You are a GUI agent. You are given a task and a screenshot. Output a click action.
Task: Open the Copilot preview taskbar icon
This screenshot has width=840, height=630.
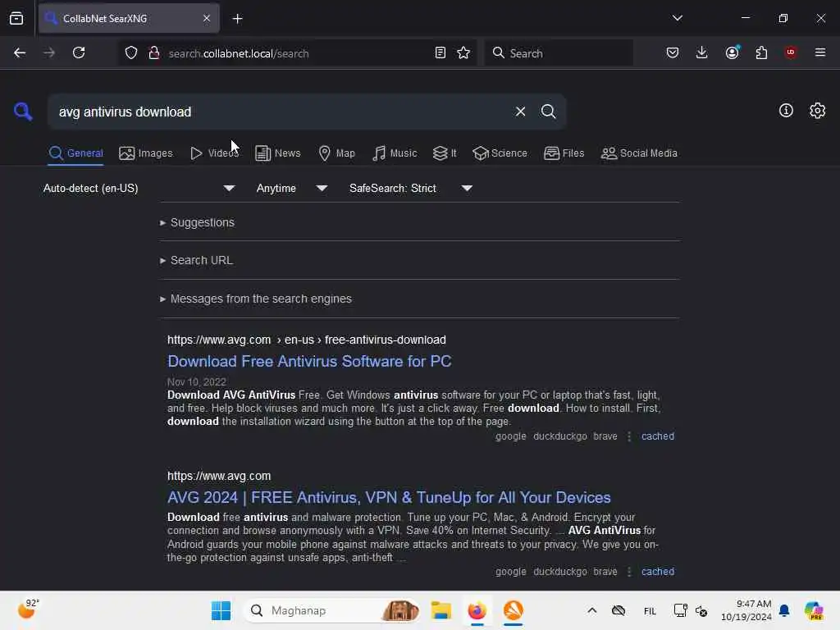click(815, 610)
